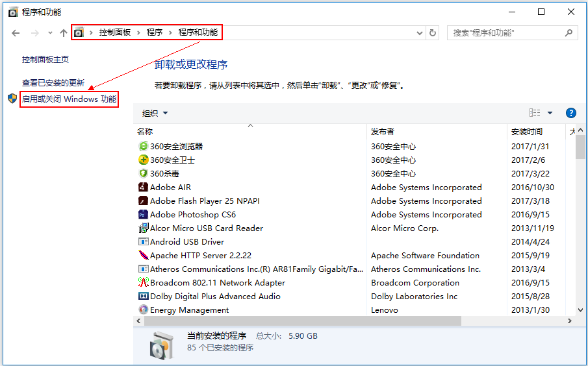Click the 360安全浏览器 program icon
The height and width of the screenshot is (366, 588).
tap(143, 146)
